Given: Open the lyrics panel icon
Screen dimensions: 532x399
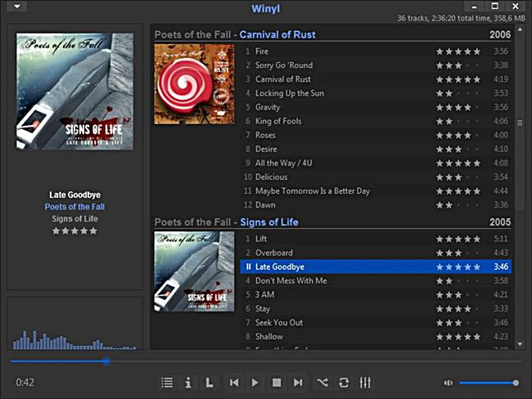Looking at the screenshot, I should pyautogui.click(x=210, y=382).
